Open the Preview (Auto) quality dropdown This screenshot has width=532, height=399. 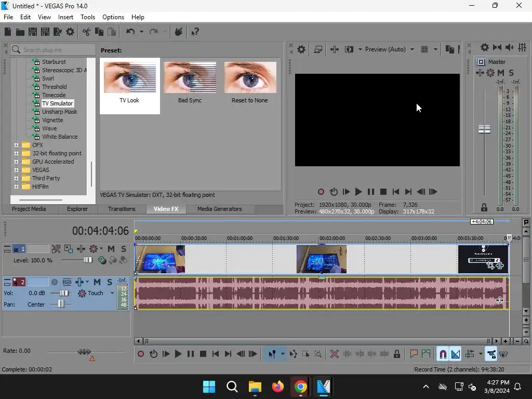[x=412, y=49]
